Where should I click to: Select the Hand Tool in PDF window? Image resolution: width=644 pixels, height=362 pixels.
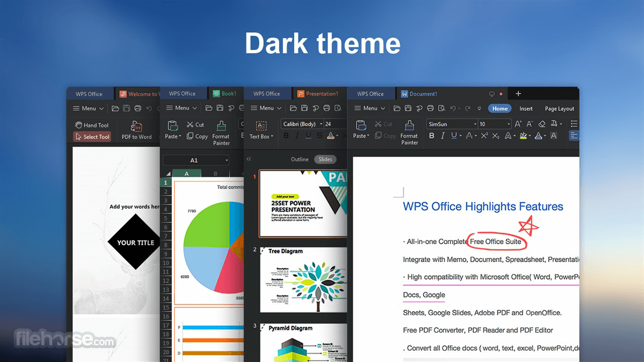coord(92,125)
